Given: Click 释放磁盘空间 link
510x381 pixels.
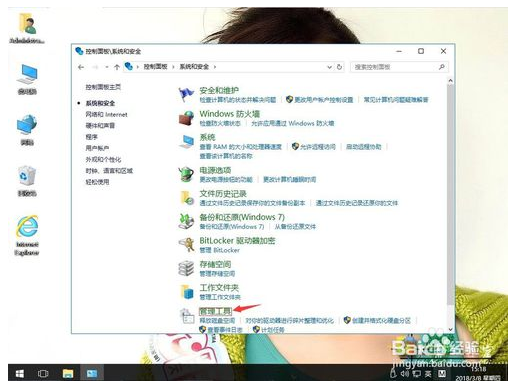Looking at the screenshot, I should [x=217, y=321].
